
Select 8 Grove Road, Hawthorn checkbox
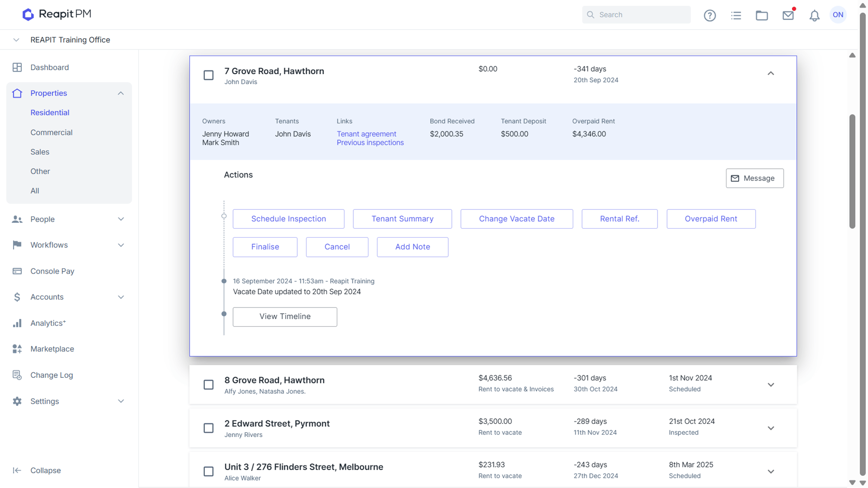coord(209,385)
